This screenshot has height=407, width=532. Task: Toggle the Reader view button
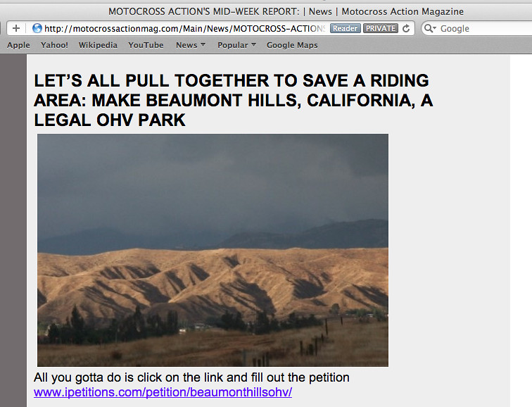[x=345, y=28]
